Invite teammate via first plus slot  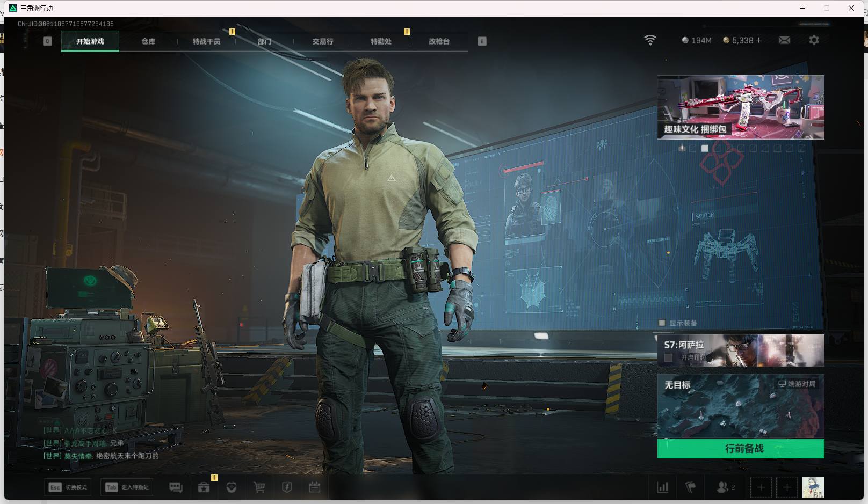(761, 487)
